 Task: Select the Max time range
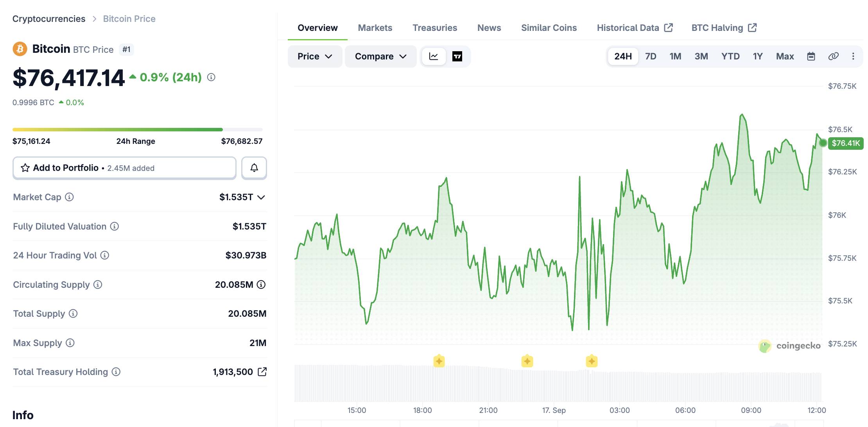[785, 56]
